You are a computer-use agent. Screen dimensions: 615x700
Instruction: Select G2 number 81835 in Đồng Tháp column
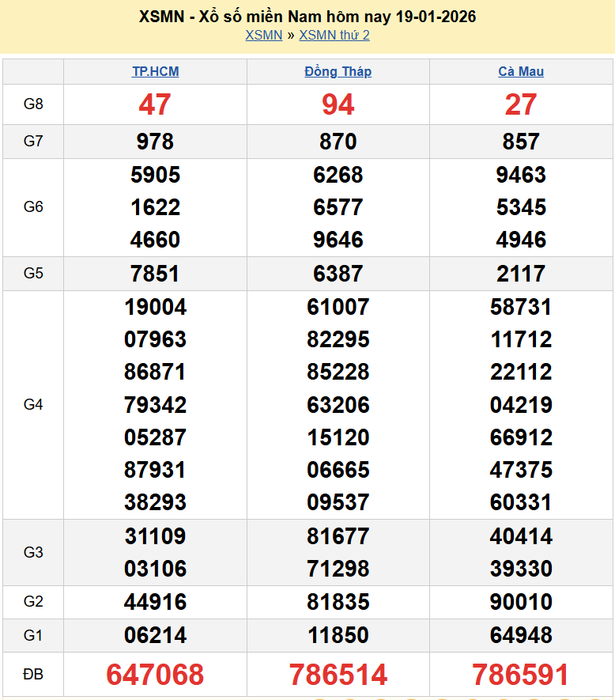coord(338,602)
